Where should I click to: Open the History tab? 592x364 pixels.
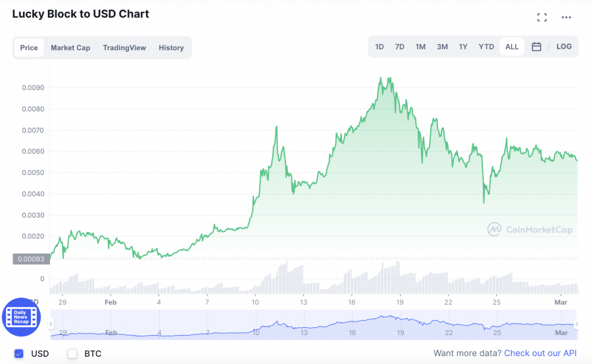(x=171, y=47)
